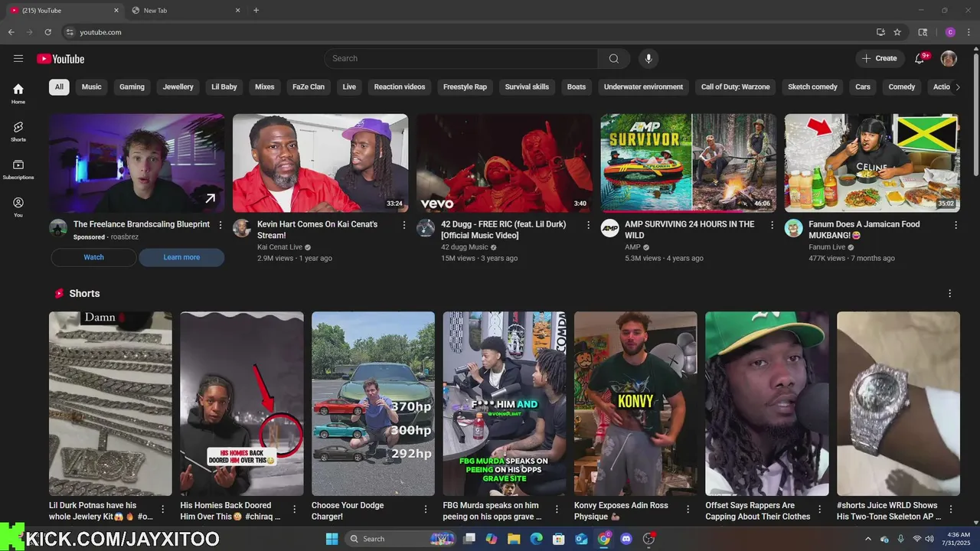Select the Music filter chip
980x551 pixels.
tap(92, 86)
